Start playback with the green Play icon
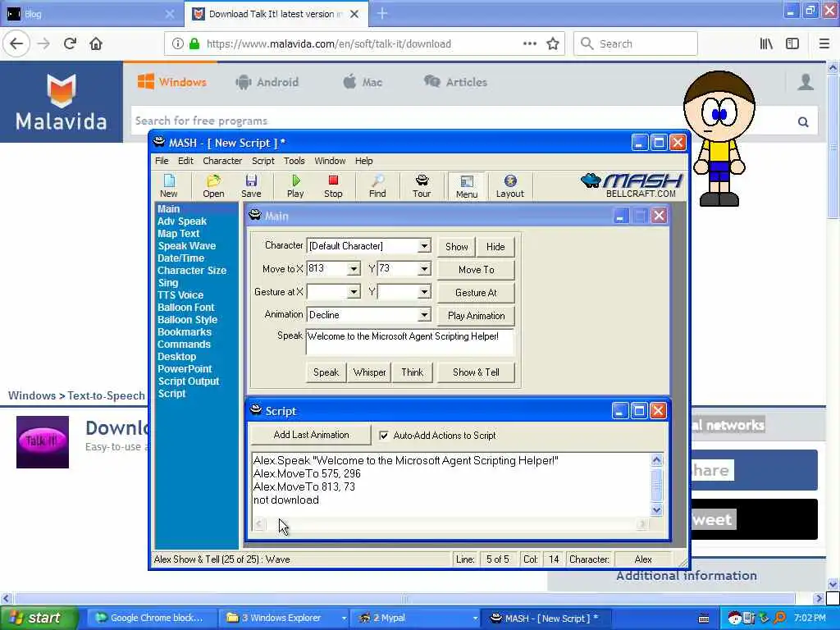Viewport: 840px width, 630px height. 295,186
